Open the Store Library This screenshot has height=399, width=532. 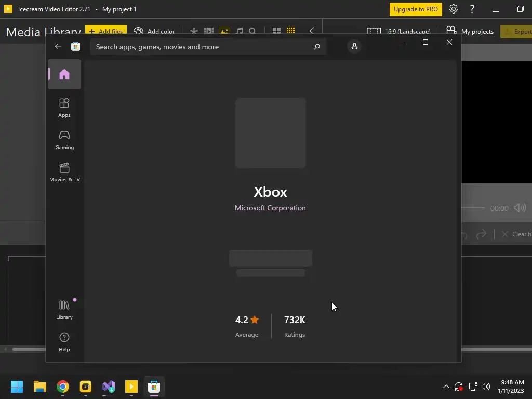64,310
